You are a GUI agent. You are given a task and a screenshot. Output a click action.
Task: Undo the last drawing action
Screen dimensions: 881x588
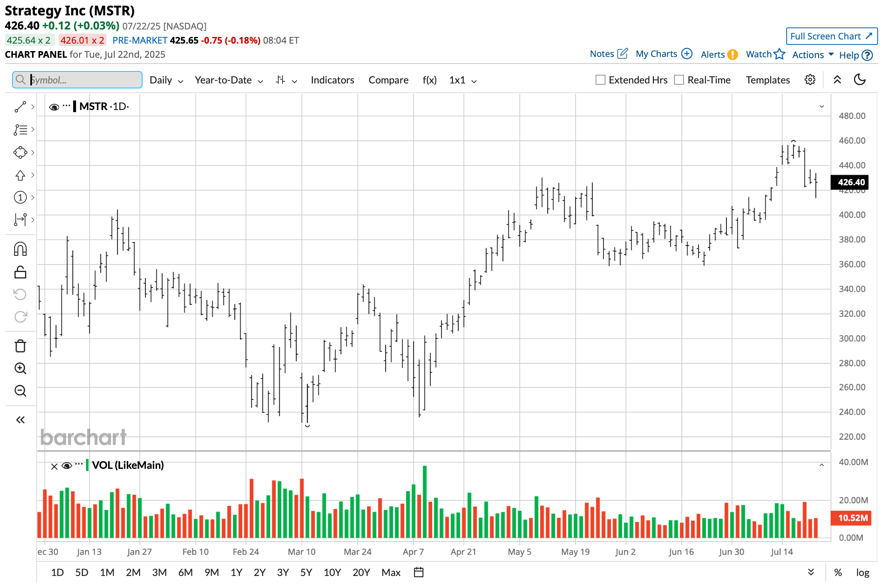coord(20,294)
